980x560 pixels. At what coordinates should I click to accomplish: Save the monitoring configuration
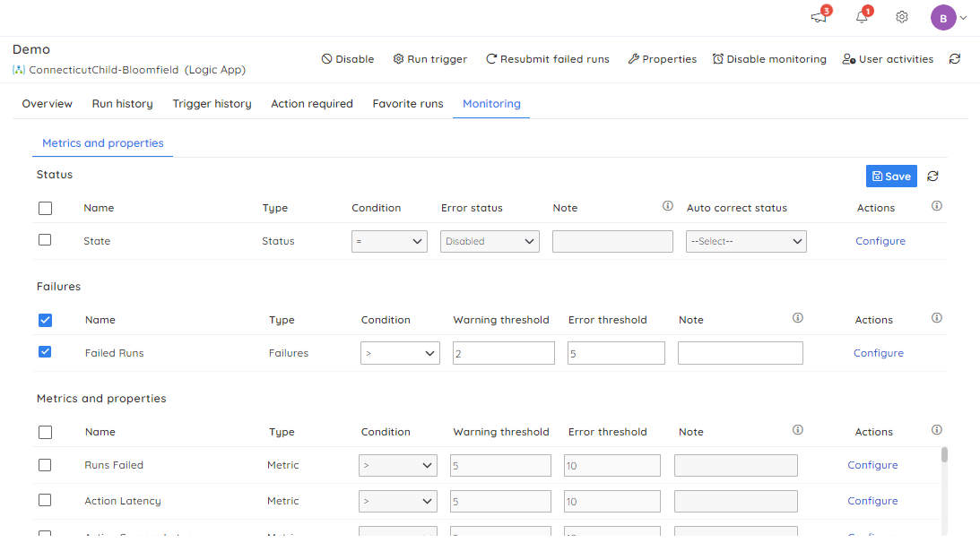coord(891,176)
